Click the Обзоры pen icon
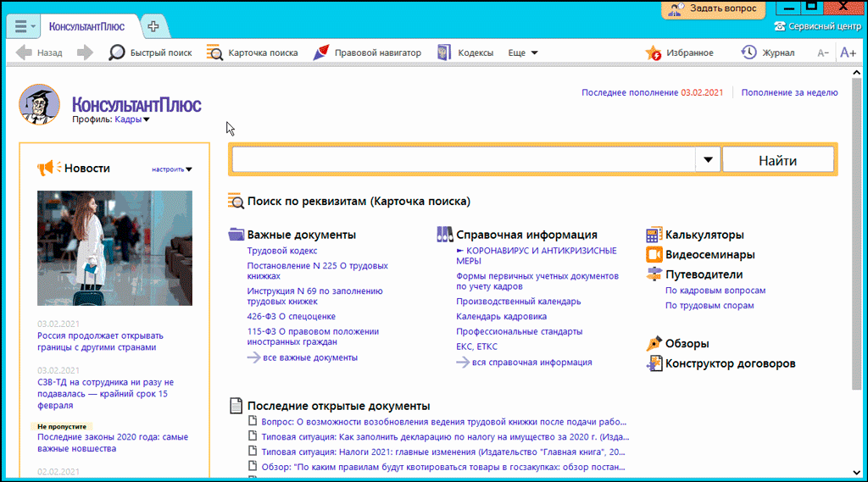 [x=654, y=344]
